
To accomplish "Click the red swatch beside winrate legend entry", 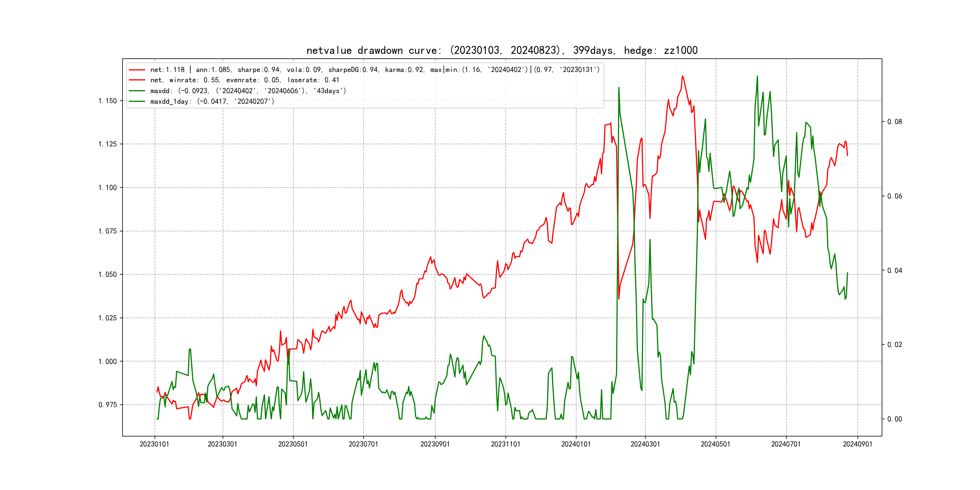I will [137, 80].
